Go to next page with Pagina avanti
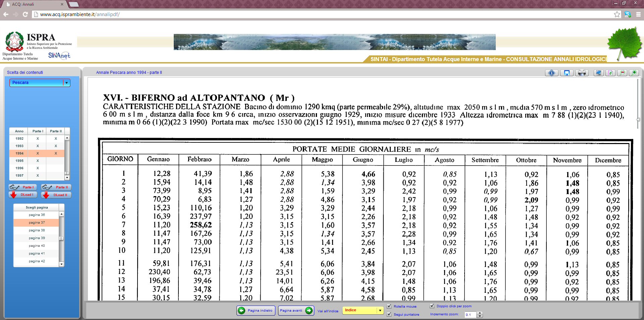The height and width of the screenshot is (320, 644). pos(296,311)
